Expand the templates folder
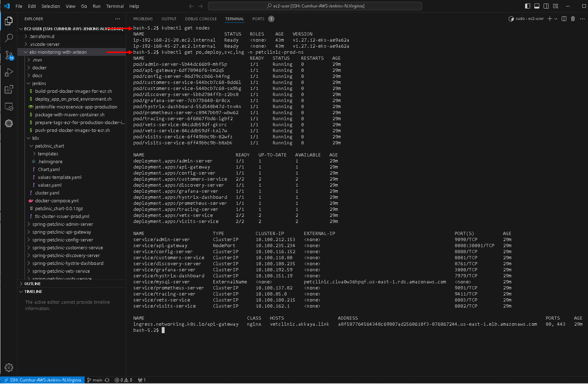Screen dimensions: 588x384 [x=48, y=154]
